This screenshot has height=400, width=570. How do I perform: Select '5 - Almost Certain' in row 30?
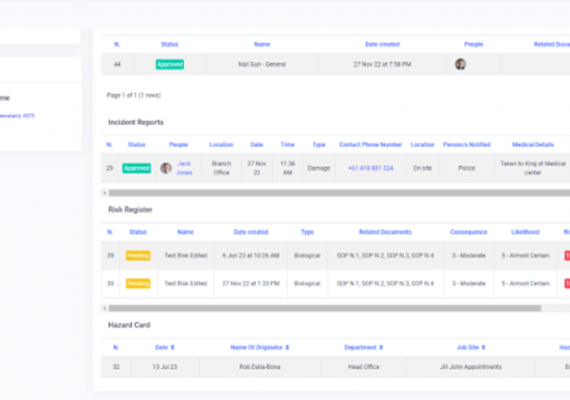(x=525, y=284)
